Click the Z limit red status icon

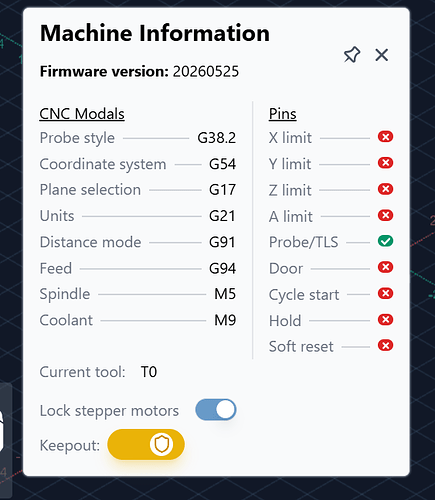point(385,189)
